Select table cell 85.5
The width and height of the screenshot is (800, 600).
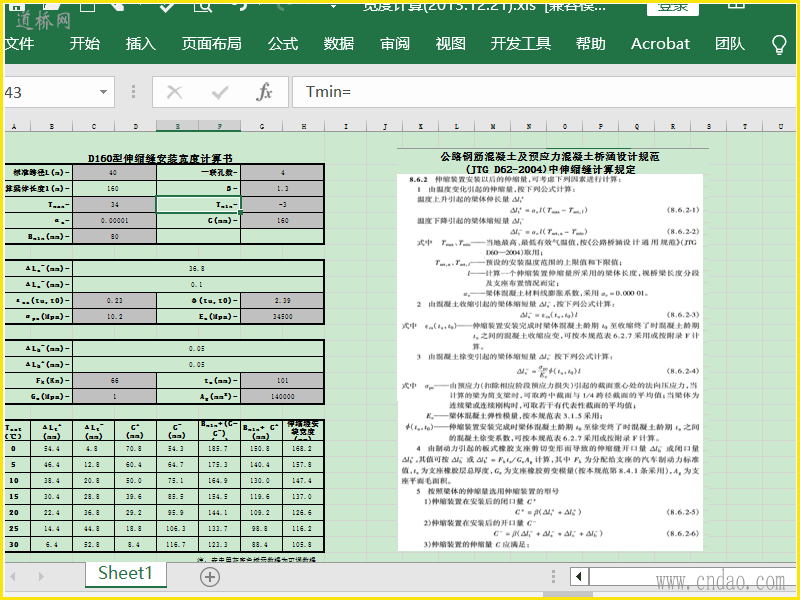click(x=177, y=496)
